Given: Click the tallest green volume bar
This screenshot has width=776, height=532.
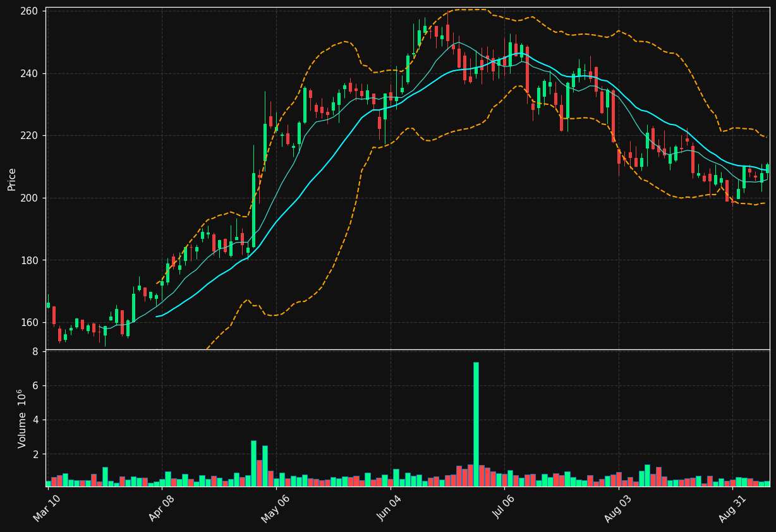Looking at the screenshot, I should click(x=476, y=424).
